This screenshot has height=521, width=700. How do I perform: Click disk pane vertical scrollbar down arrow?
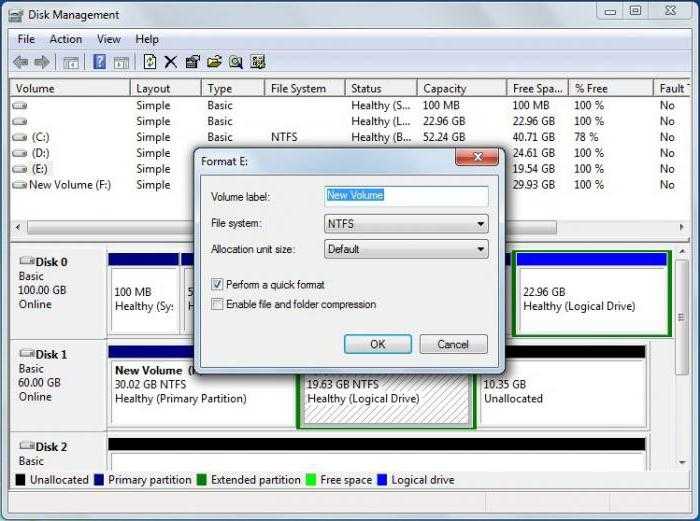point(682,462)
